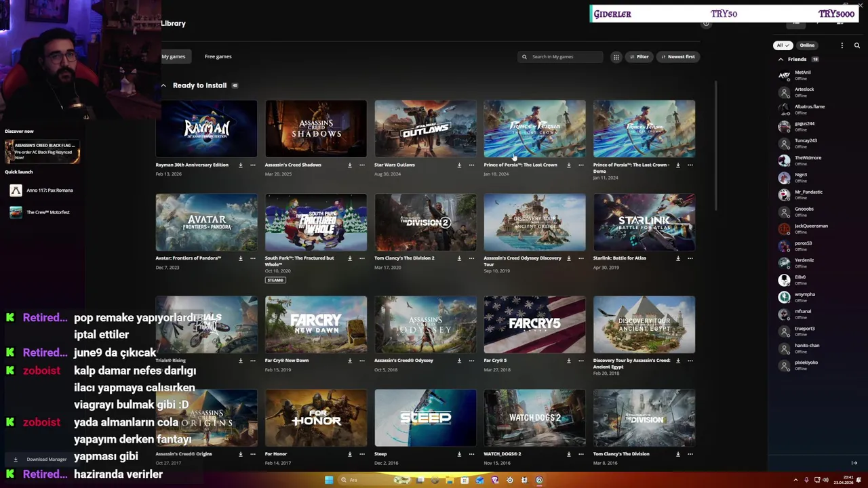Select friend MetAnil in friends list

[x=804, y=75]
